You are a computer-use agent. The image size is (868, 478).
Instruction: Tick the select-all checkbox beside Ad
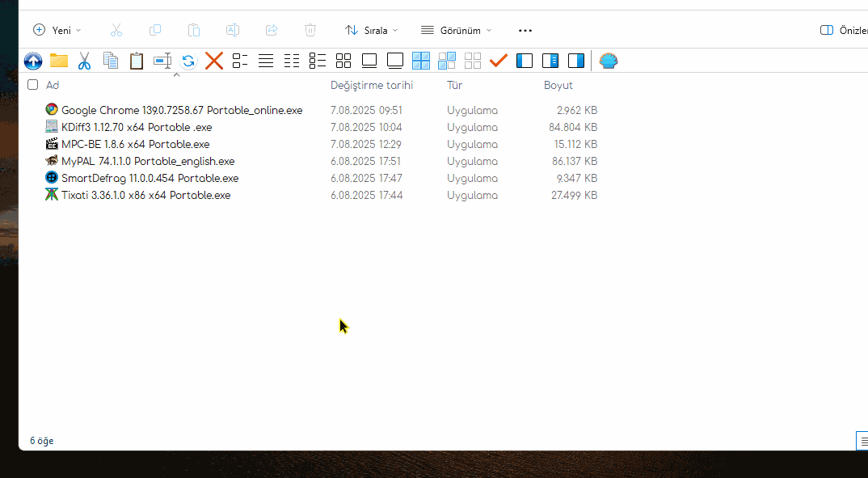[x=32, y=85]
